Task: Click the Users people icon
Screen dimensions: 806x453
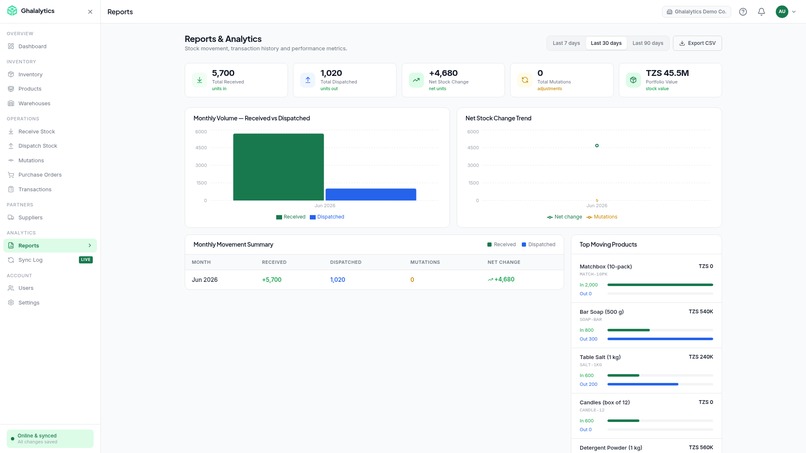Action: [11, 288]
